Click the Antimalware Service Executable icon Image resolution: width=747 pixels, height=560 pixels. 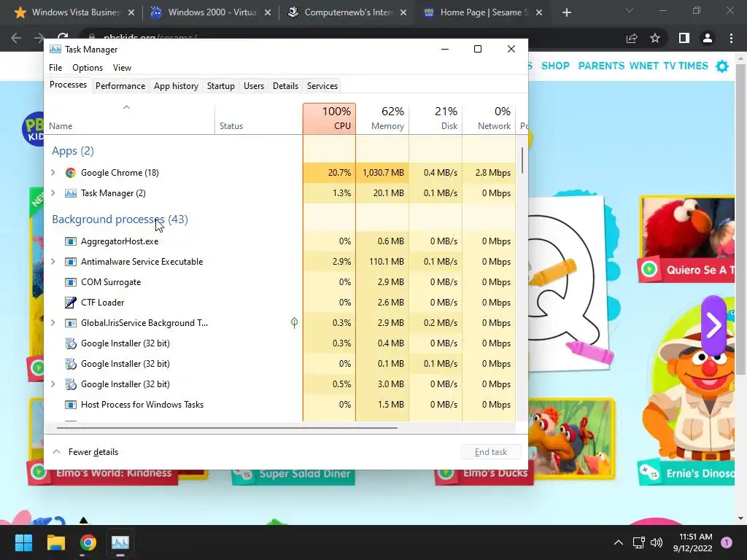[71, 262]
